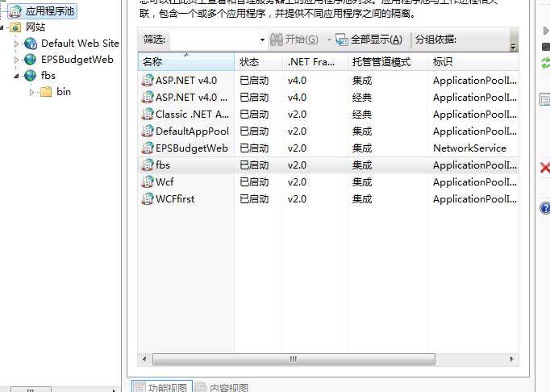Screen dimensions: 550x392
Task: Click the list horizontal scrollbar thumb
Action: tap(294, 359)
